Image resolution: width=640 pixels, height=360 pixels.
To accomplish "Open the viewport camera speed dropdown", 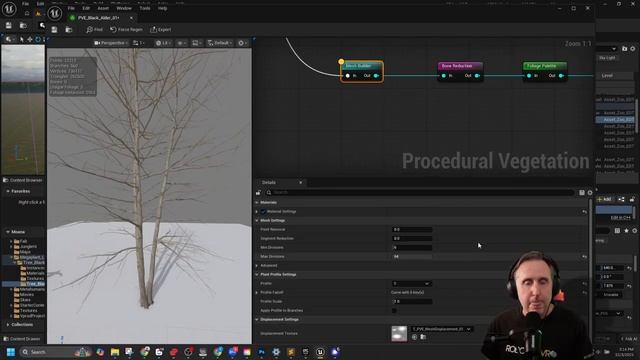I will pyautogui.click(x=138, y=43).
